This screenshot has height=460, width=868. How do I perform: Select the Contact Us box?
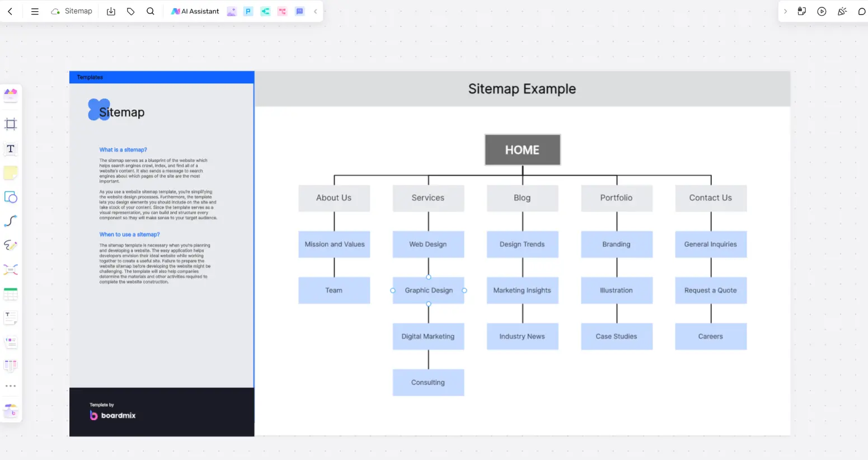pyautogui.click(x=711, y=198)
